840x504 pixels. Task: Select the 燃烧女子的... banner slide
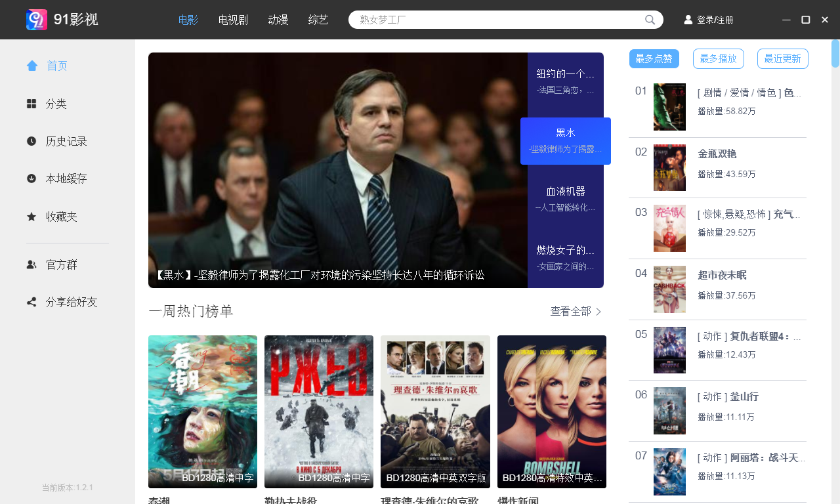click(x=566, y=258)
